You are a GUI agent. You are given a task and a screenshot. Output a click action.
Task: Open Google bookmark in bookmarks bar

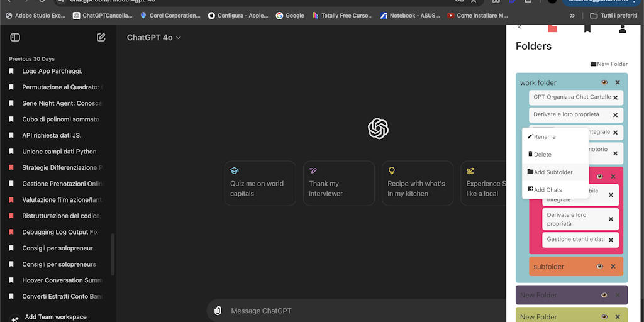(x=290, y=16)
